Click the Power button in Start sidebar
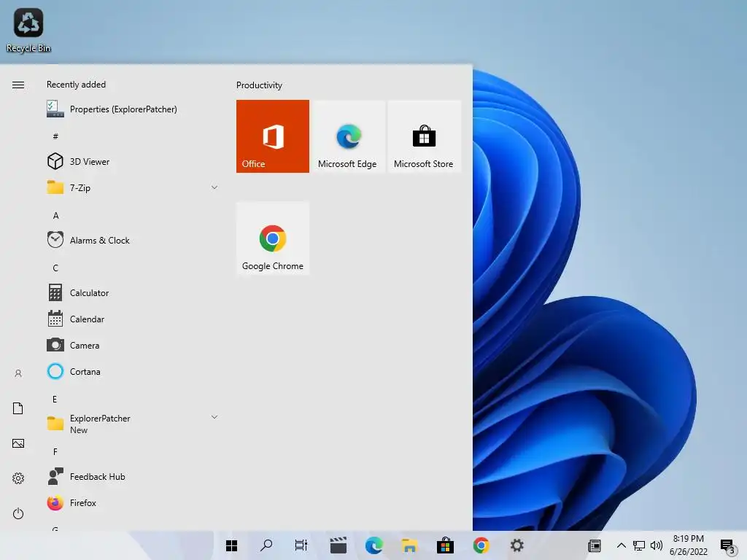The image size is (747, 560). point(18,513)
